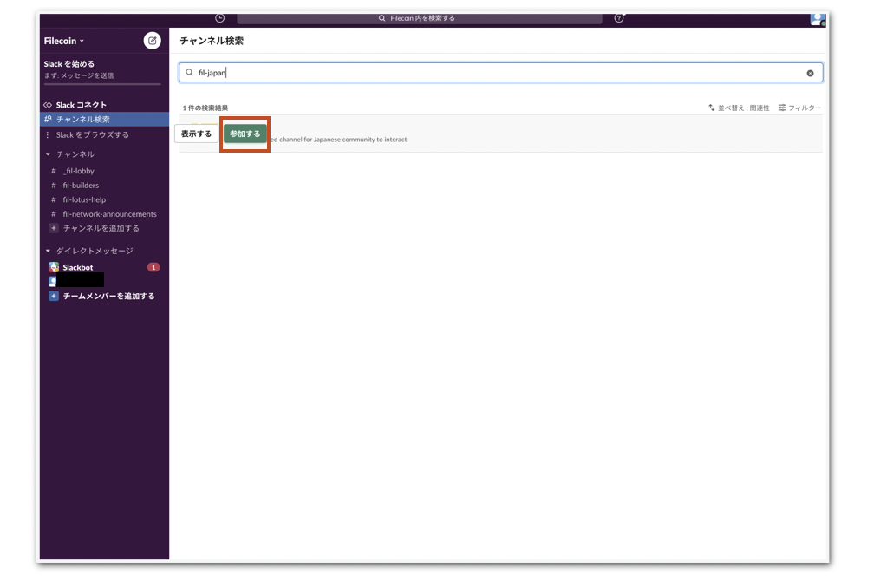The height and width of the screenshot is (588, 874).
Task: Click the チャンネル検索 page heading
Action: click(212, 41)
